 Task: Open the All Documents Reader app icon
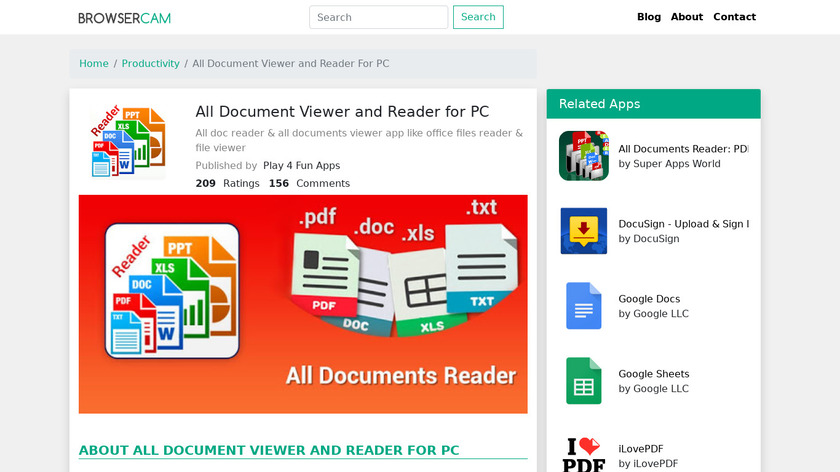[x=583, y=156]
